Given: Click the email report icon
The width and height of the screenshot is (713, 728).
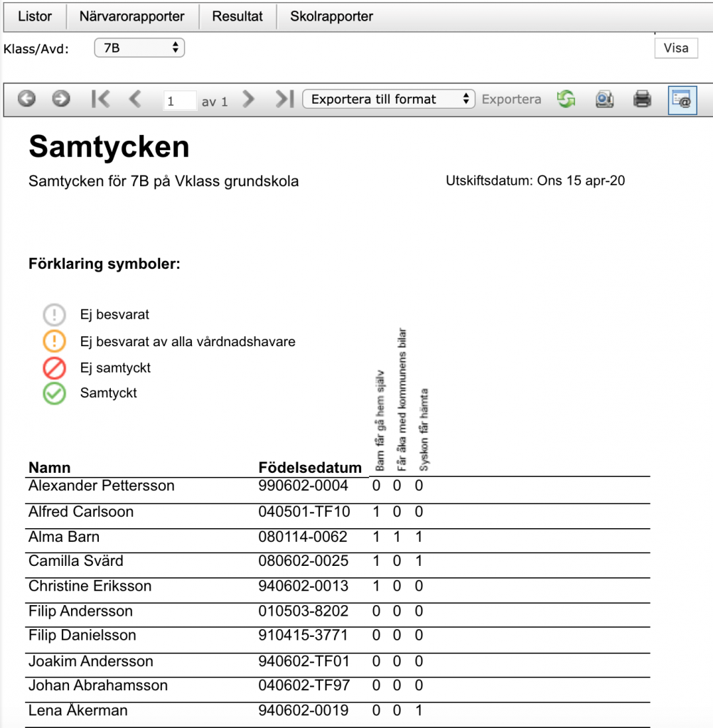Looking at the screenshot, I should pyautogui.click(x=682, y=100).
